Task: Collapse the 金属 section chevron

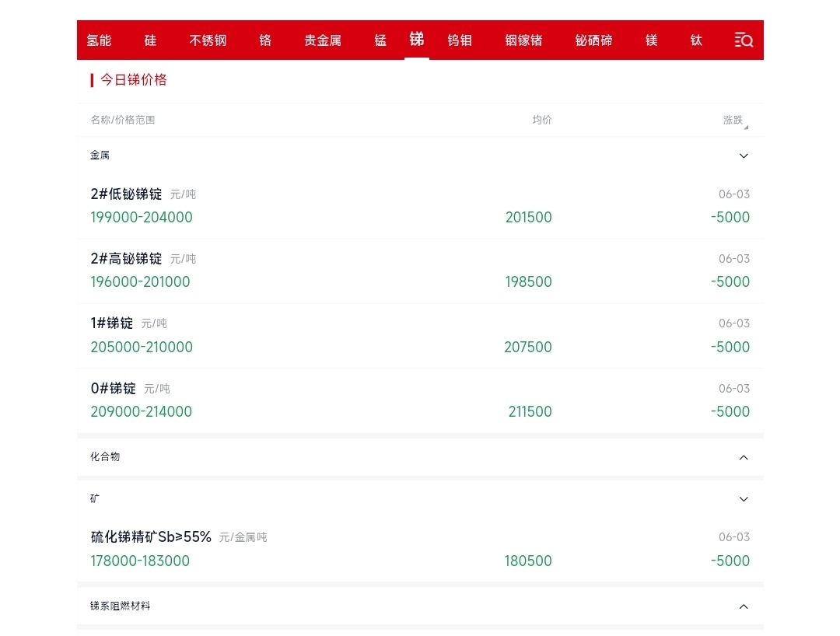Action: 744,156
